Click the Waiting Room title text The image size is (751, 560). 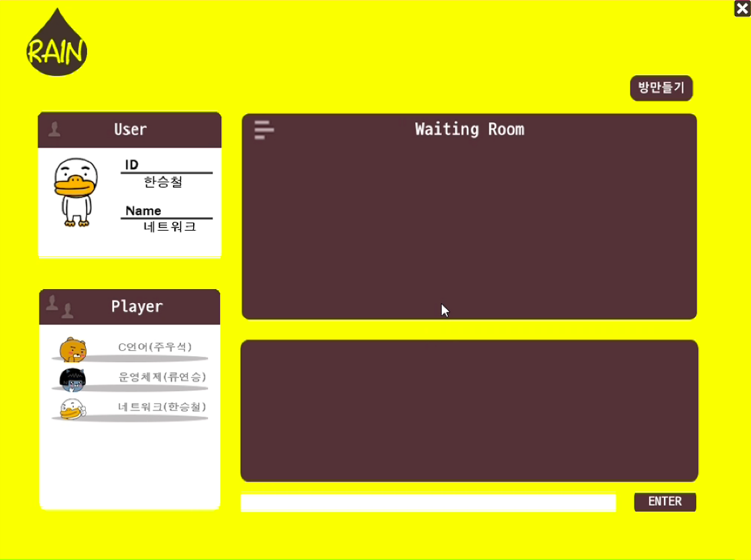click(x=469, y=129)
